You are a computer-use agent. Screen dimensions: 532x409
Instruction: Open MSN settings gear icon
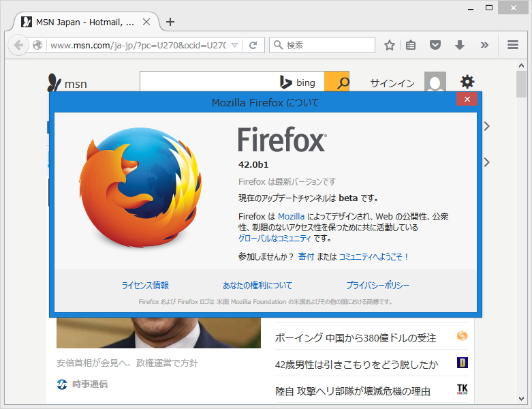(467, 82)
